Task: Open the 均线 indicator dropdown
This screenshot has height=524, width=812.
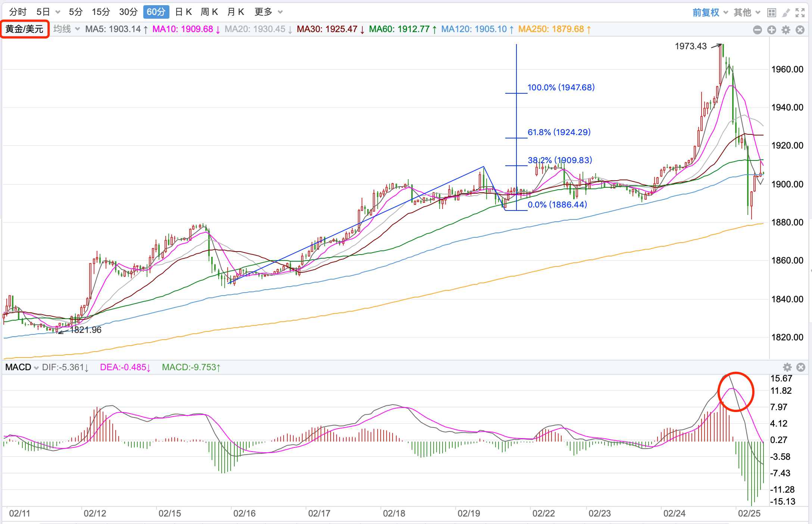Action: tap(66, 29)
